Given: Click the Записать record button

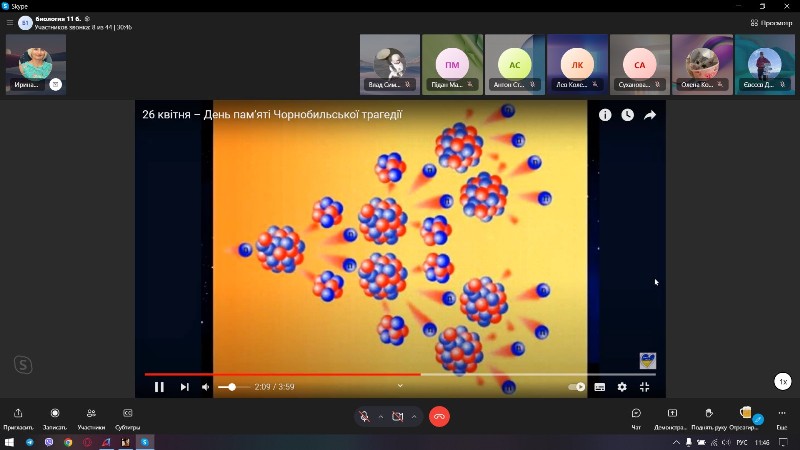Looking at the screenshot, I should point(55,416).
